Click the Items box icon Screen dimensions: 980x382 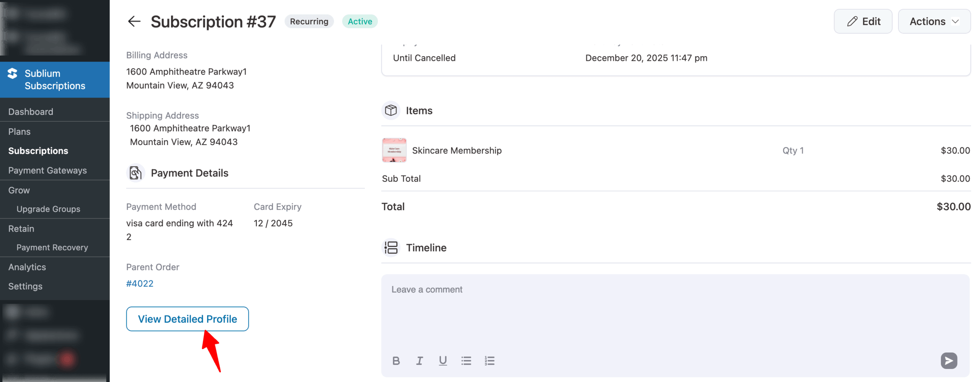[x=390, y=111]
